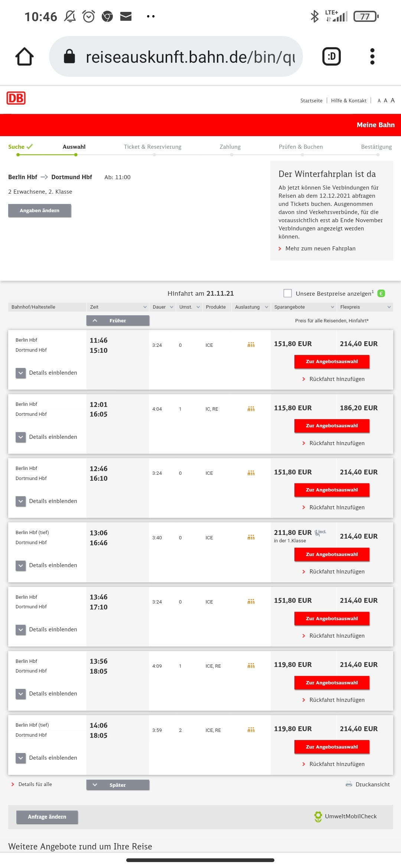Image resolution: width=401 pixels, height=868 pixels.
Task: Open Mehr zum neuen Fahrplan link
Action: (320, 249)
